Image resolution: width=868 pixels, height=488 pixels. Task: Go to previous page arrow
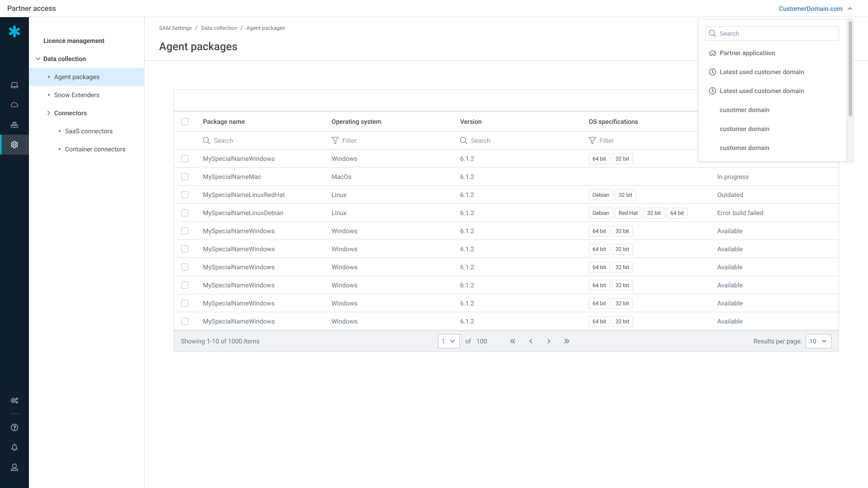click(531, 341)
